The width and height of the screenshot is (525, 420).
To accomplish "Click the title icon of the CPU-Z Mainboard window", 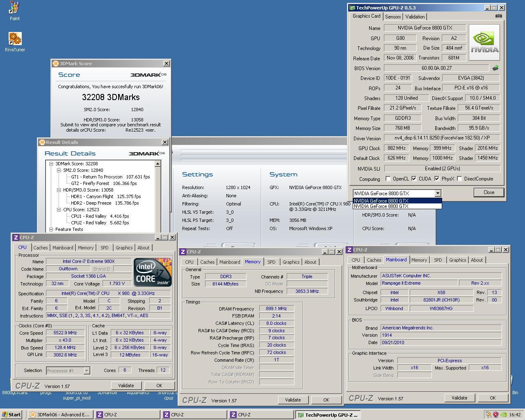I will click(349, 250).
